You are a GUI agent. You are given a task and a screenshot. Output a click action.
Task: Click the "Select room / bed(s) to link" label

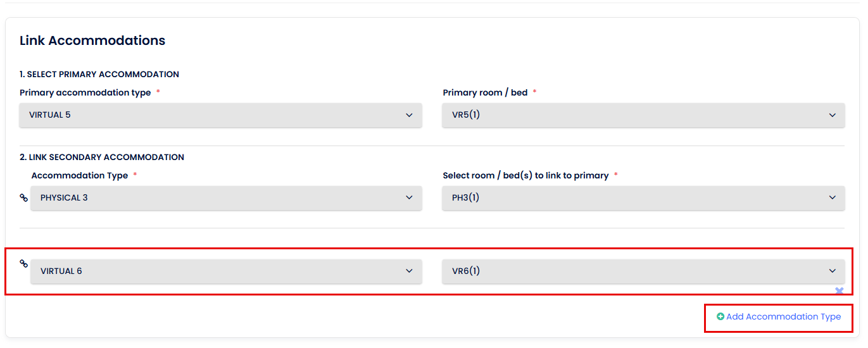click(x=525, y=176)
